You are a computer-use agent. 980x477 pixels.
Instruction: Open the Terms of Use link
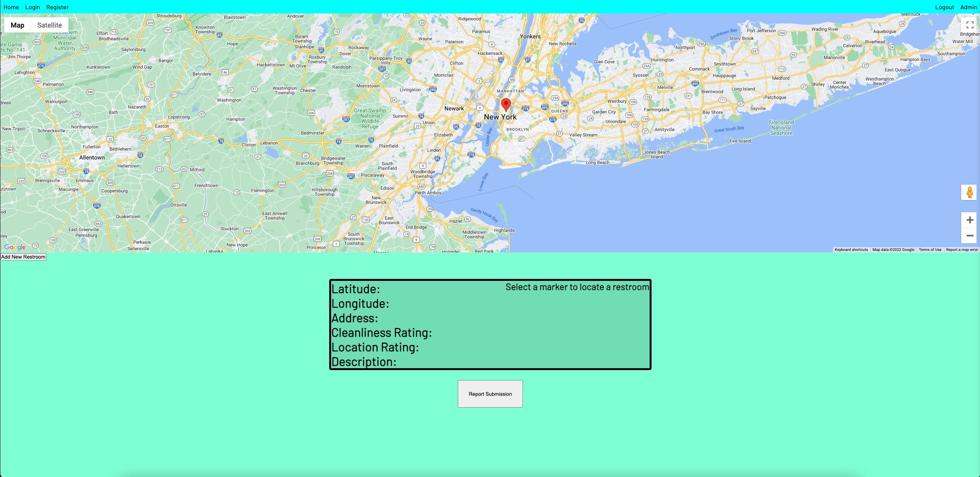[930, 250]
